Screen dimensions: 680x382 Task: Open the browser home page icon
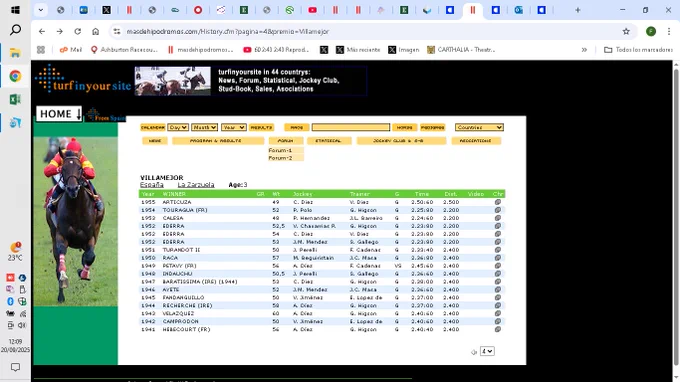95,31
